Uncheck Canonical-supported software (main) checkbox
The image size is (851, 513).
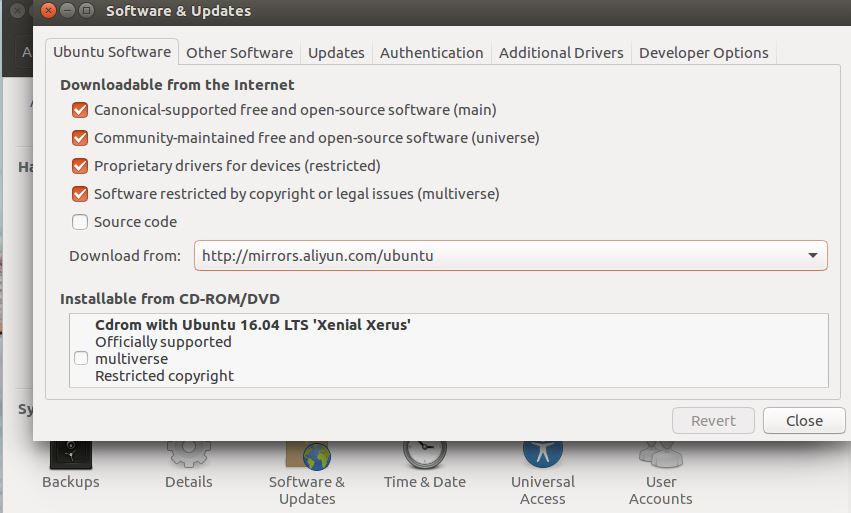(80, 110)
